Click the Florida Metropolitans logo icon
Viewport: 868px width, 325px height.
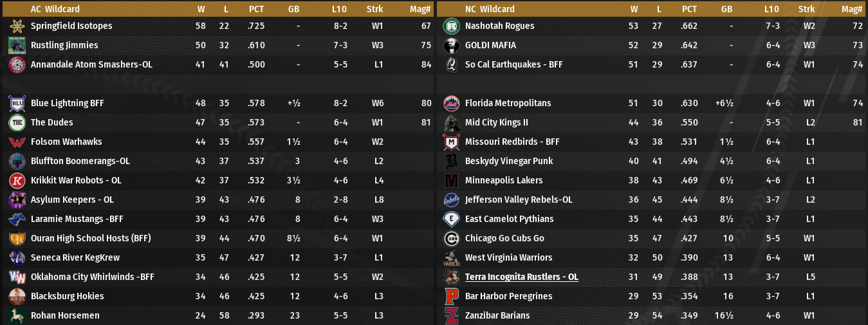(x=451, y=104)
